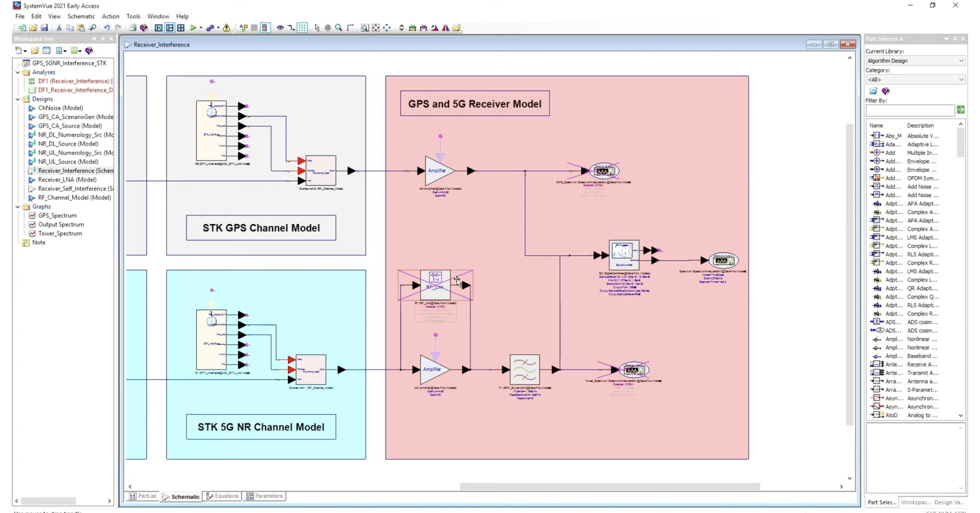Run the simulation with the green play icon

click(193, 28)
